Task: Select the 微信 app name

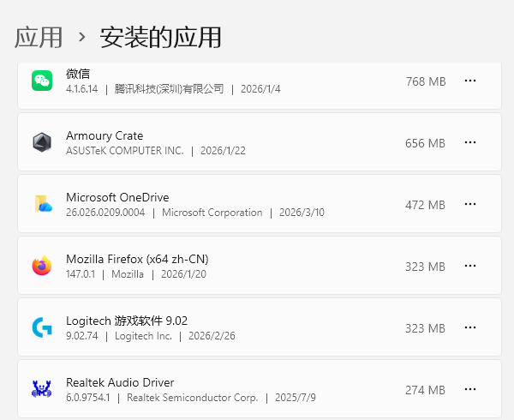Action: point(78,74)
